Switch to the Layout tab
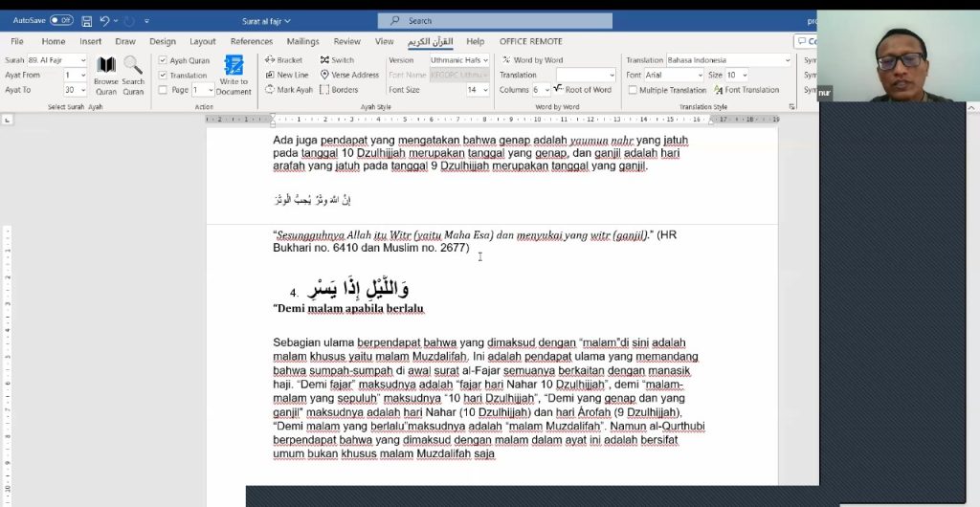The height and width of the screenshot is (507, 980). pos(203,41)
